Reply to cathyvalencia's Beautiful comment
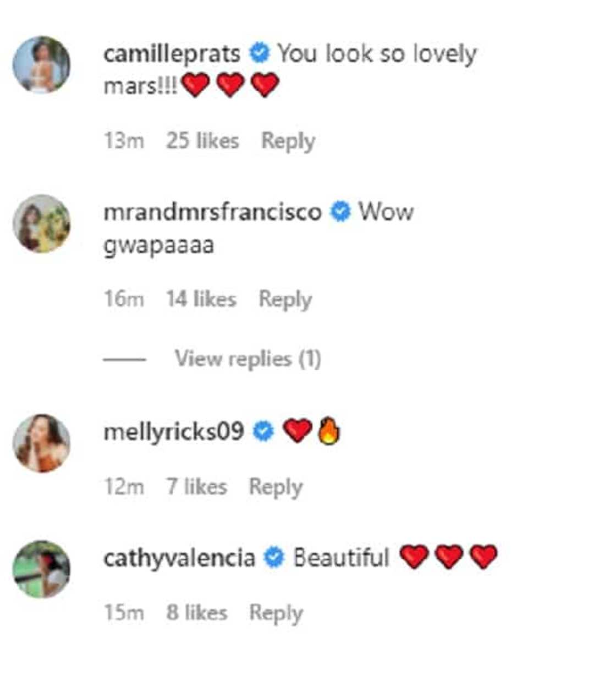This screenshot has height=681, width=616. point(276,613)
